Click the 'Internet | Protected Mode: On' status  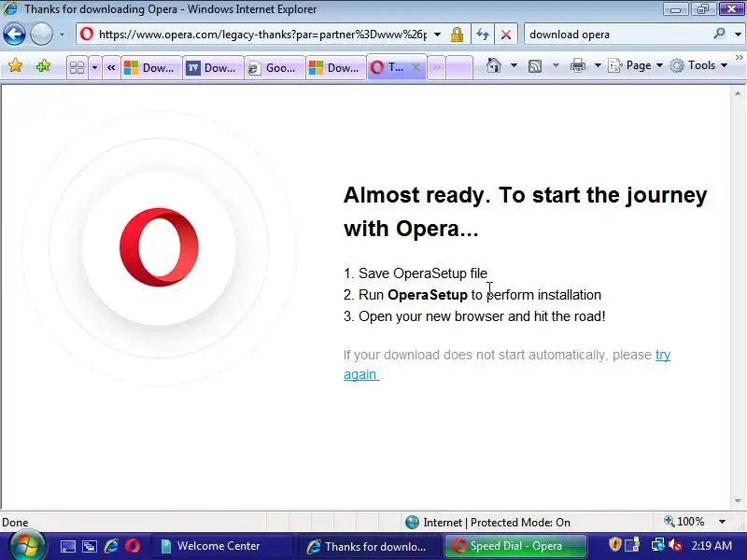[x=487, y=523]
